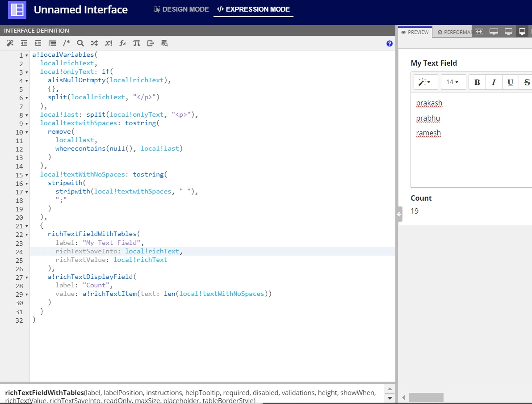The width and height of the screenshot is (532, 404).
Task: Apply underline formatting in rich text editor
Action: (x=510, y=82)
